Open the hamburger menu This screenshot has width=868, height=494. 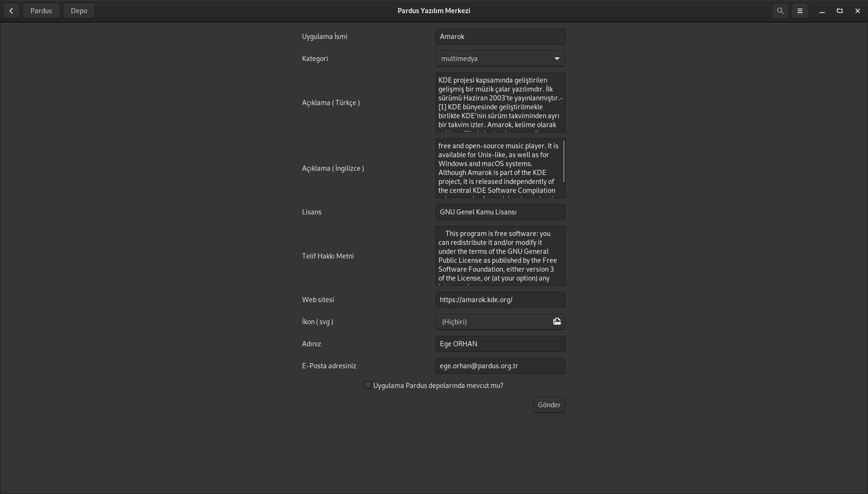[x=800, y=11]
